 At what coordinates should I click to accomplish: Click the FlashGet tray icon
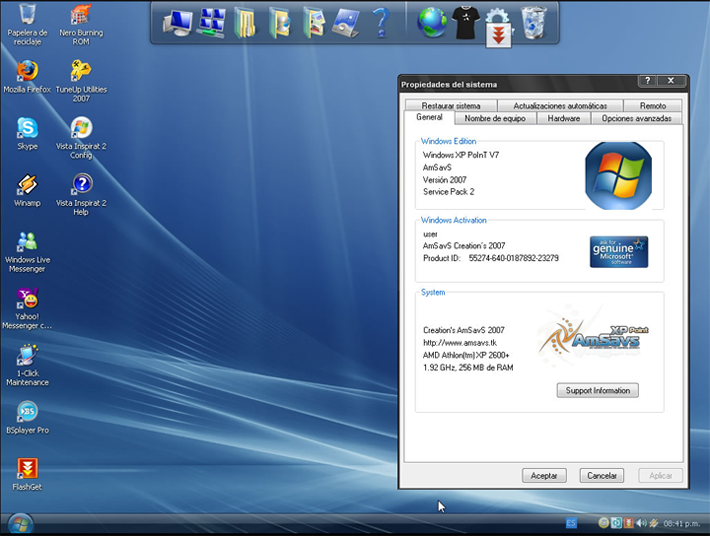628,523
